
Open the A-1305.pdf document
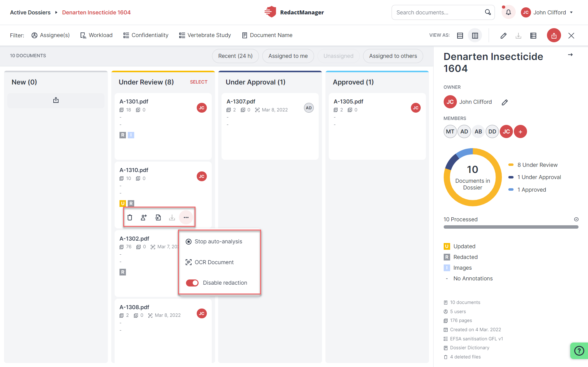348,102
